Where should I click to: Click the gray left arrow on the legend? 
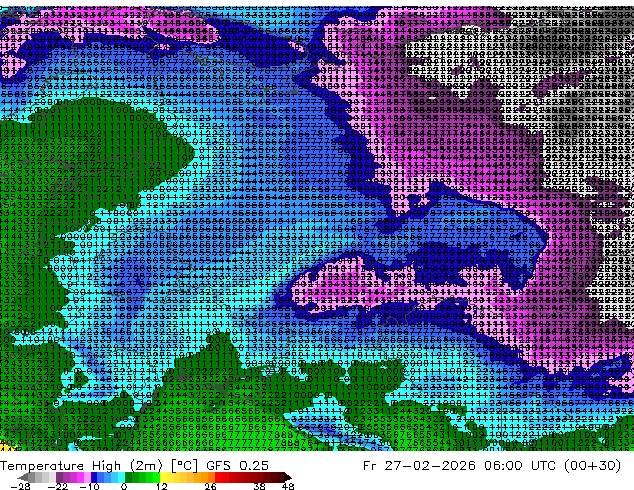point(22,477)
